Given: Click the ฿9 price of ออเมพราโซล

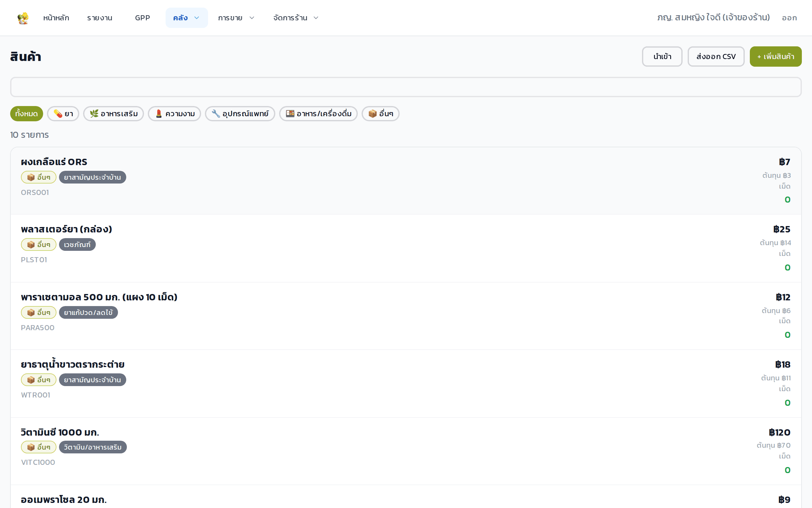Looking at the screenshot, I should [x=784, y=500].
